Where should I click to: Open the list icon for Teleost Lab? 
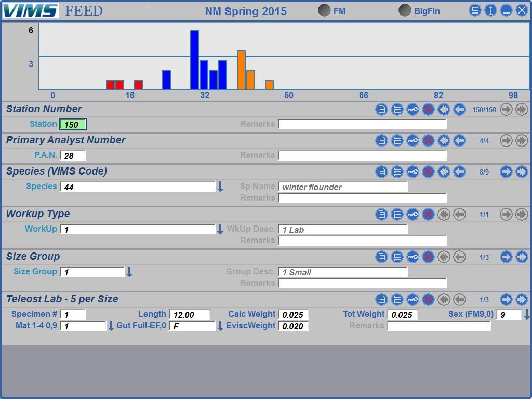point(397,300)
